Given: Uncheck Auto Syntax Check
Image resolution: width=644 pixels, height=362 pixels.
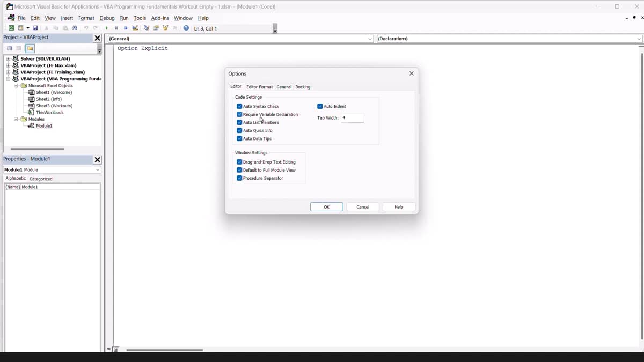Looking at the screenshot, I should coord(239,106).
